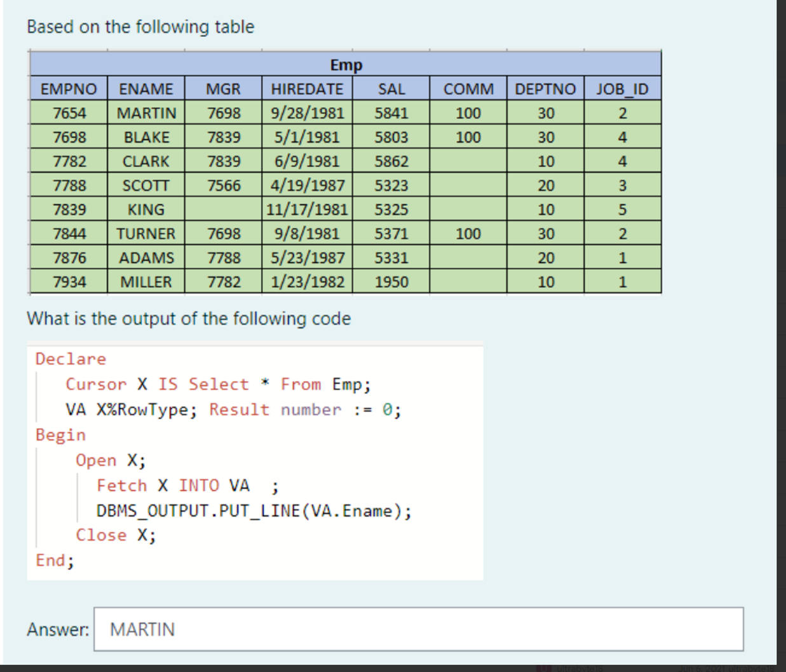Click the 'Close X;' code line
786x672 pixels.
(116, 535)
